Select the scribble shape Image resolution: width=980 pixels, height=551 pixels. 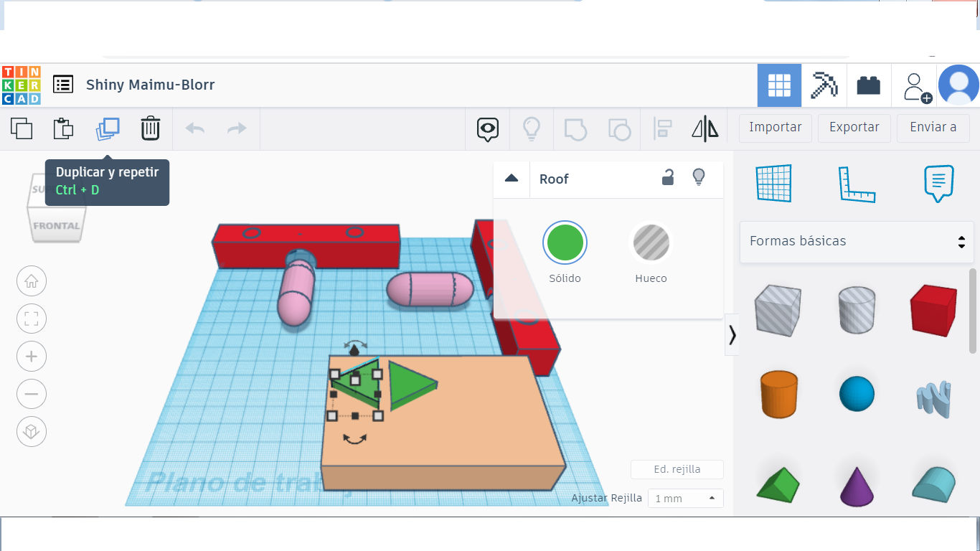click(934, 399)
